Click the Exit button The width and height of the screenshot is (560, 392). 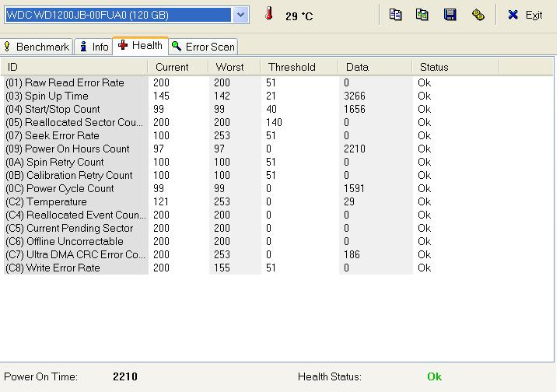coord(525,15)
